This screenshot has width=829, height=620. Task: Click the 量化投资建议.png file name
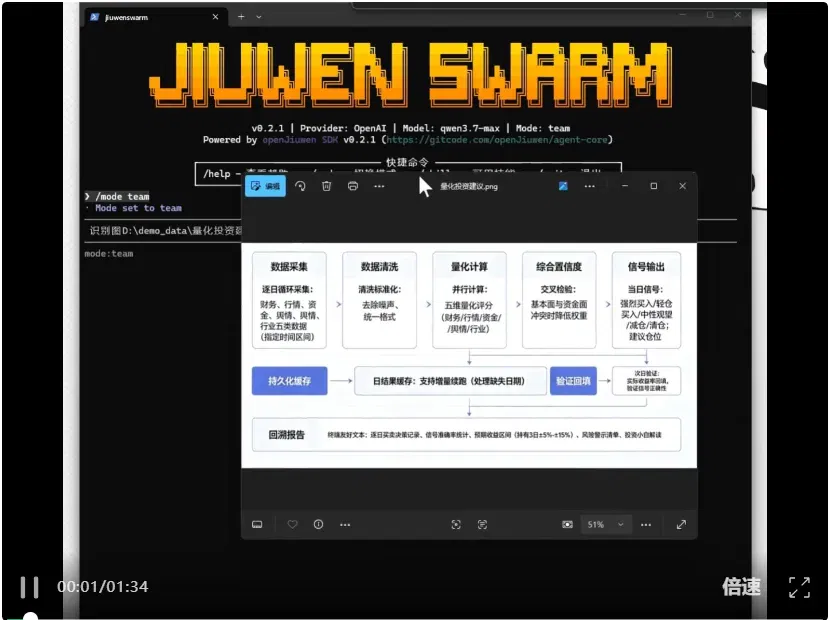pos(469,187)
